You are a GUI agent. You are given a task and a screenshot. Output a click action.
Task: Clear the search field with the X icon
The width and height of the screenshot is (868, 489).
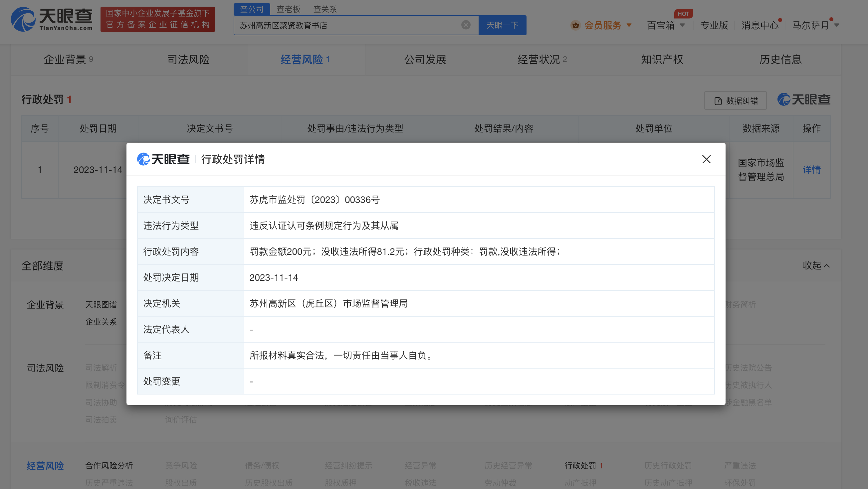[x=466, y=25]
